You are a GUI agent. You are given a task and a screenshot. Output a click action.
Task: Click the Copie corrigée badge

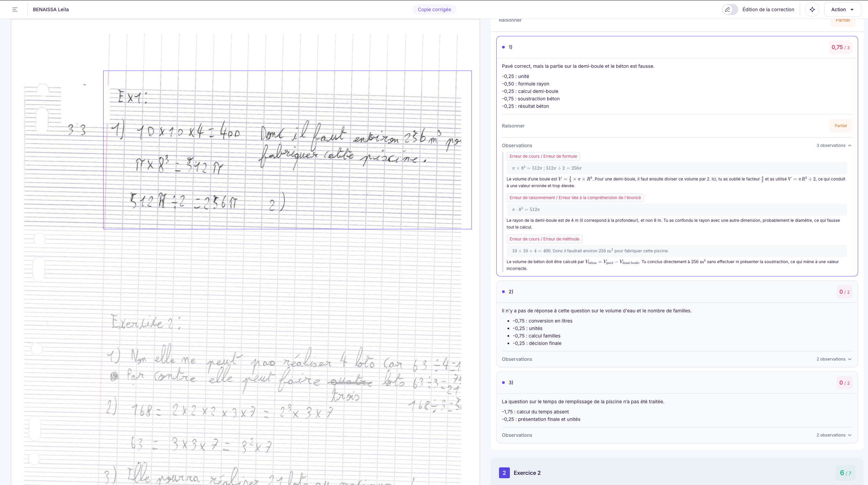434,9
